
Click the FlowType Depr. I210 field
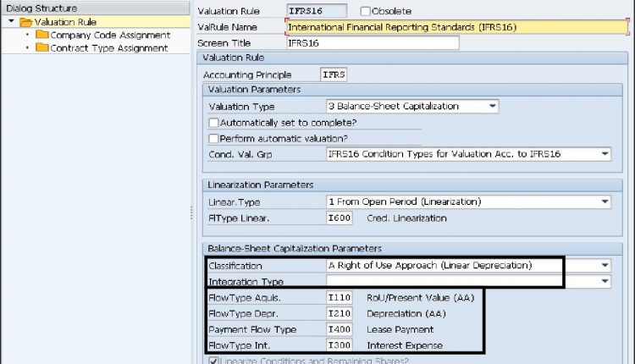[x=340, y=313]
